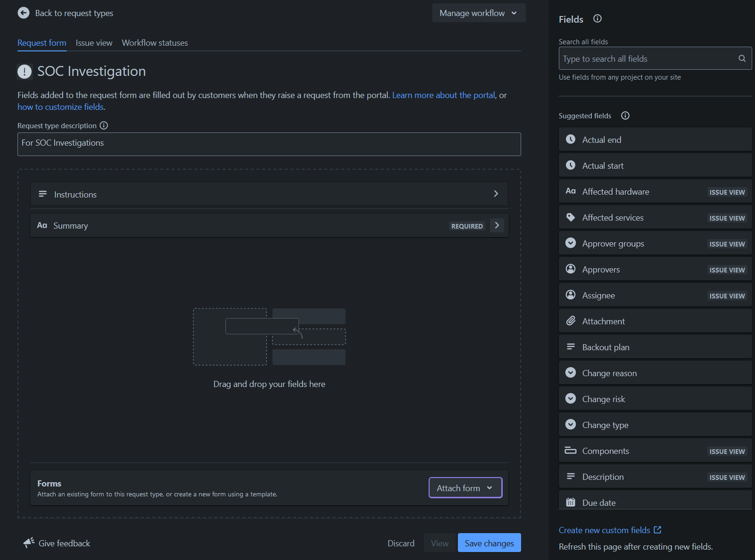Switch to the Workflow statuses tab
Image resolution: width=755 pixels, height=560 pixels.
[155, 43]
